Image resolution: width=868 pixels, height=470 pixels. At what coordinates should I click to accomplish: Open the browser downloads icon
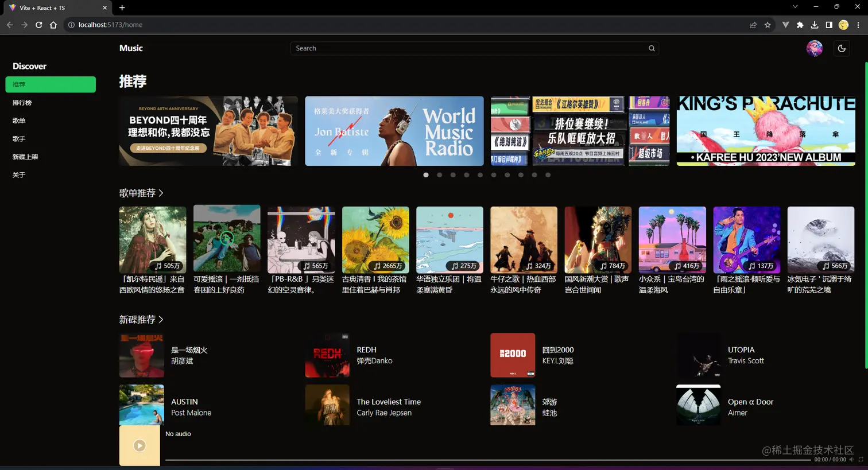pyautogui.click(x=815, y=25)
